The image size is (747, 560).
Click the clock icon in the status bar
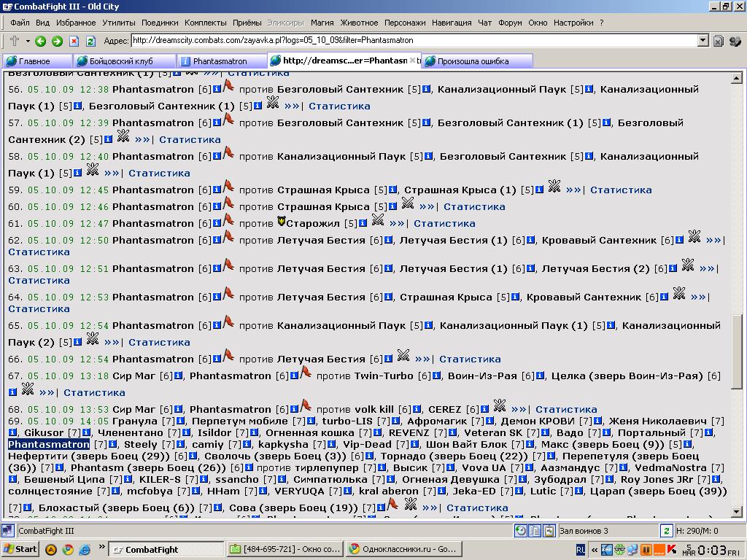click(521, 531)
